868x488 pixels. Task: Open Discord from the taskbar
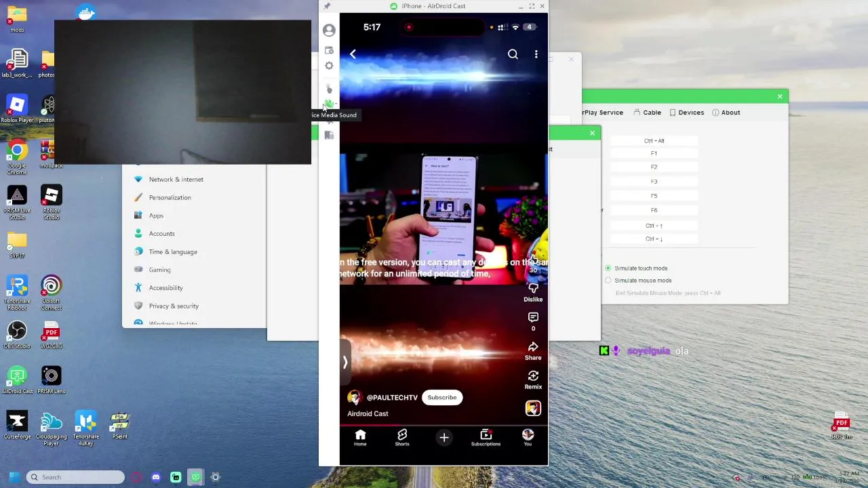click(156, 477)
